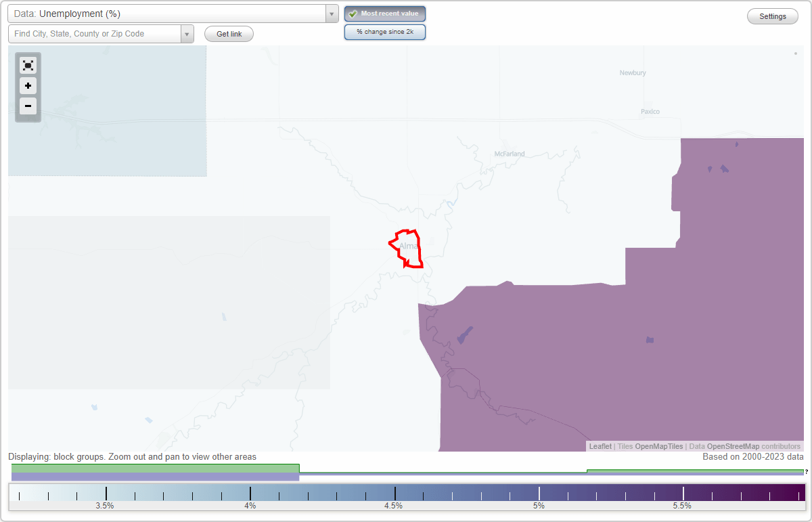Screen dimensions: 812x522
Task: Click the Leaflet attribution link
Action: pyautogui.click(x=600, y=446)
